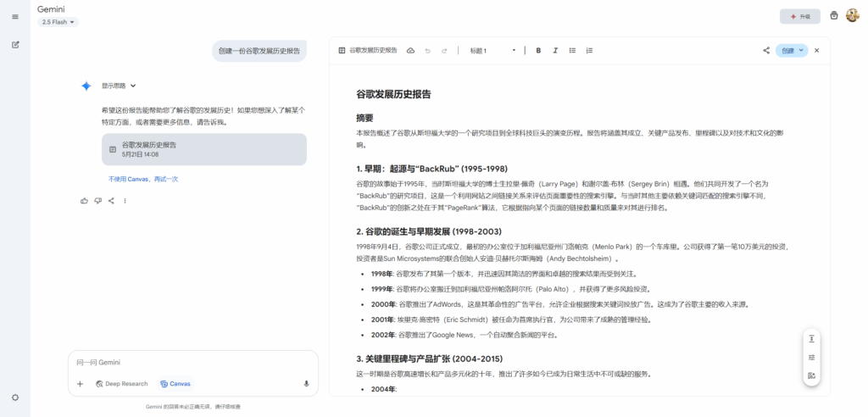This screenshot has width=868, height=417.
Task: Open the hamburger main menu
Action: tap(15, 17)
